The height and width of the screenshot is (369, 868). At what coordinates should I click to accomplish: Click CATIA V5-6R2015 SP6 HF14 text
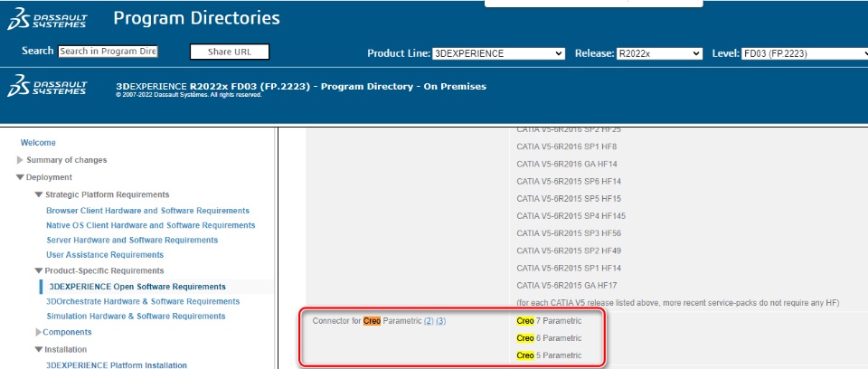click(x=569, y=181)
